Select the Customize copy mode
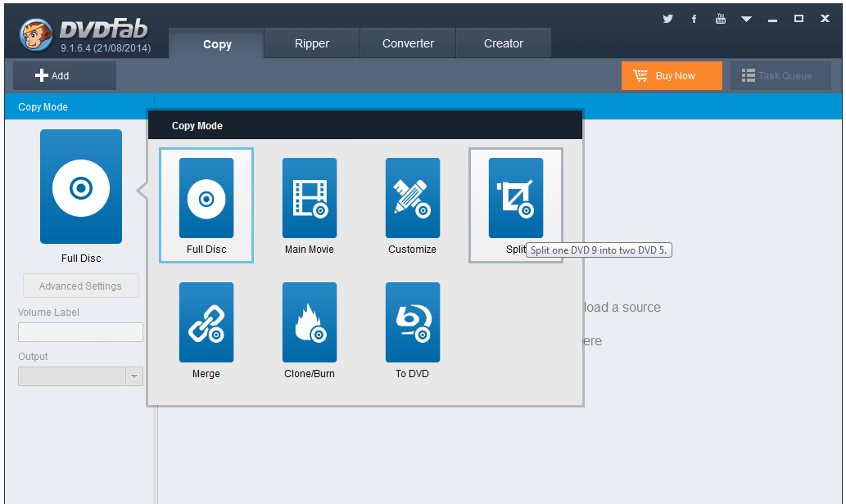This screenshot has height=504, width=846. (412, 198)
